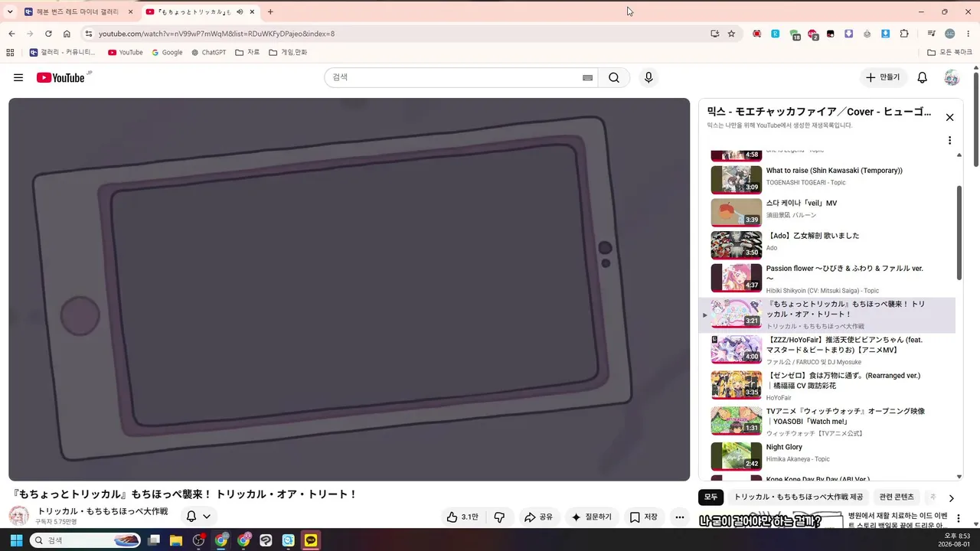Play the Ado 乙女解剖 playlist item
The width and height of the screenshot is (980, 551).
pyautogui.click(x=828, y=245)
